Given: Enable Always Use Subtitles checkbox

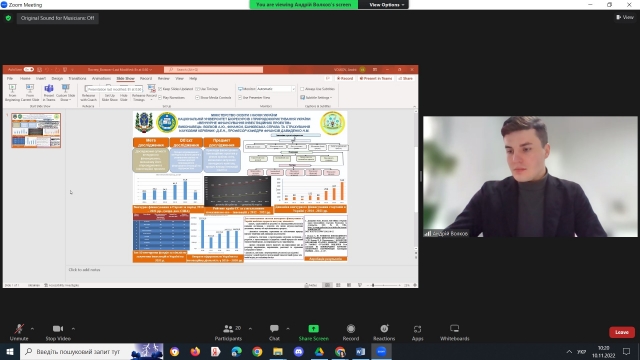Looking at the screenshot, I should (x=302, y=89).
